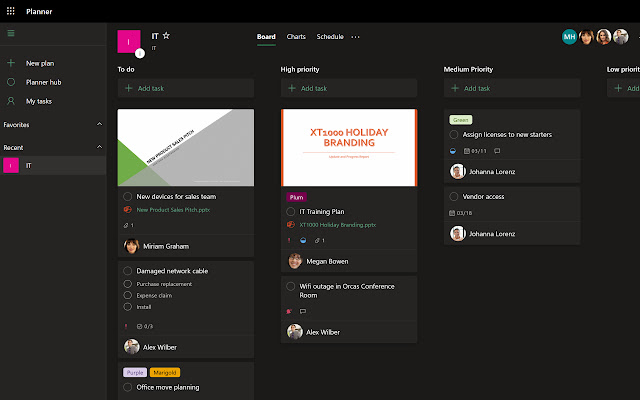Click the PowerPoint icon beside XT1000 Holiday Branding.pptx

pyautogui.click(x=291, y=224)
